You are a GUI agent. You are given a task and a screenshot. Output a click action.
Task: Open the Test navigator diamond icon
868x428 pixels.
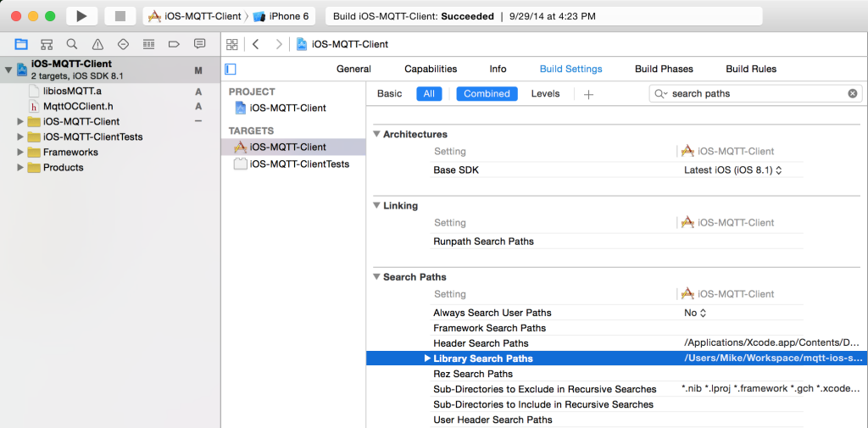123,44
